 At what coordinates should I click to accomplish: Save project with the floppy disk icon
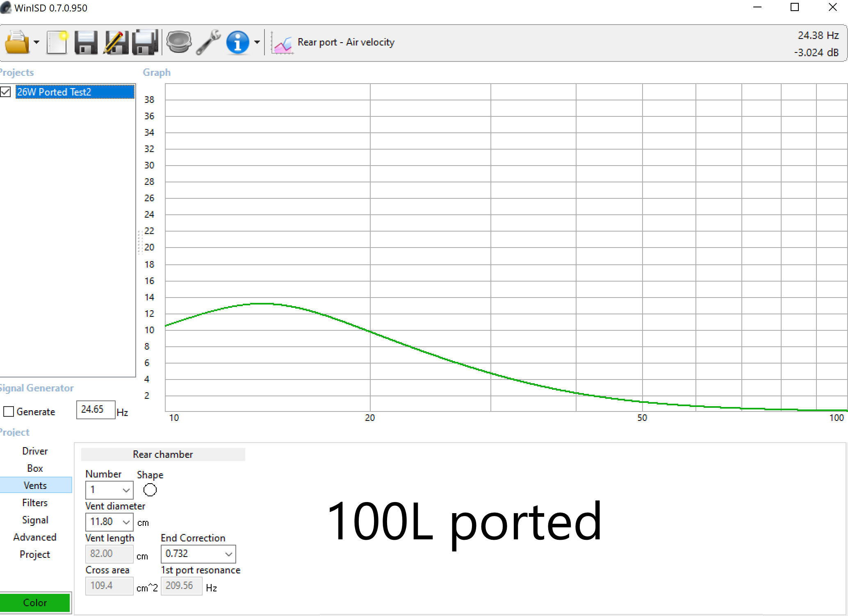click(x=86, y=42)
